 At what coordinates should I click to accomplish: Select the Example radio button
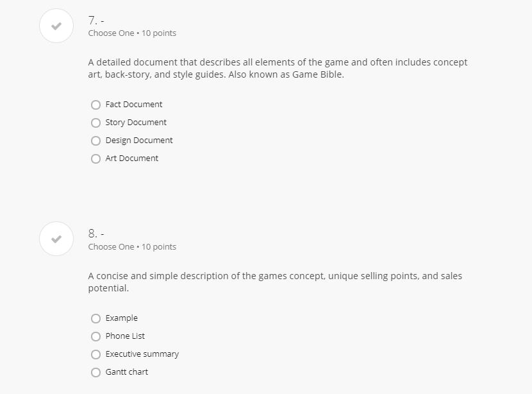point(96,318)
